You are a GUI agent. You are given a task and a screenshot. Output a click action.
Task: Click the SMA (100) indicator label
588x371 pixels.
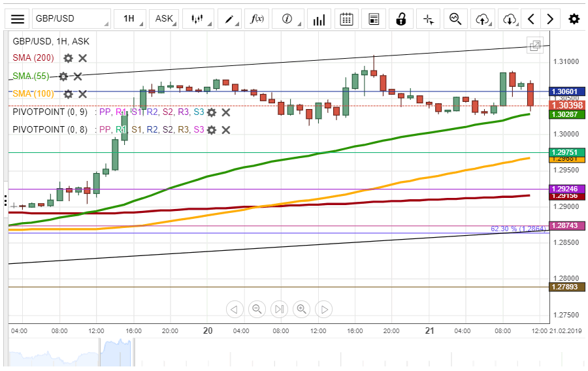[x=33, y=94]
